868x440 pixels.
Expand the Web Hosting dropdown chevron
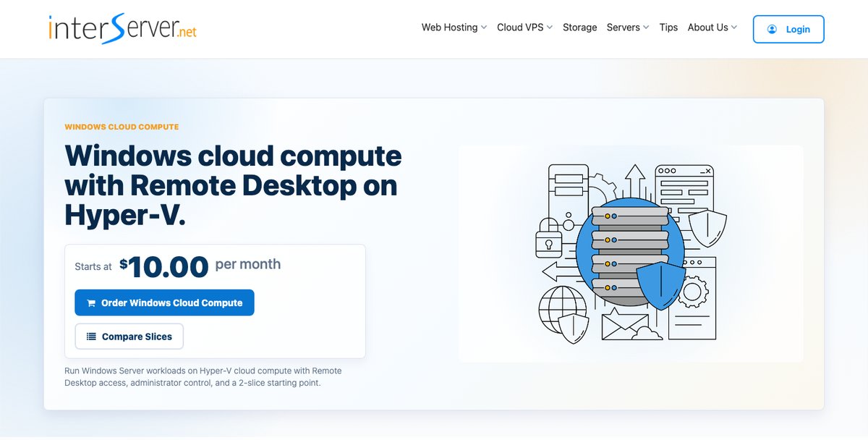[484, 27]
